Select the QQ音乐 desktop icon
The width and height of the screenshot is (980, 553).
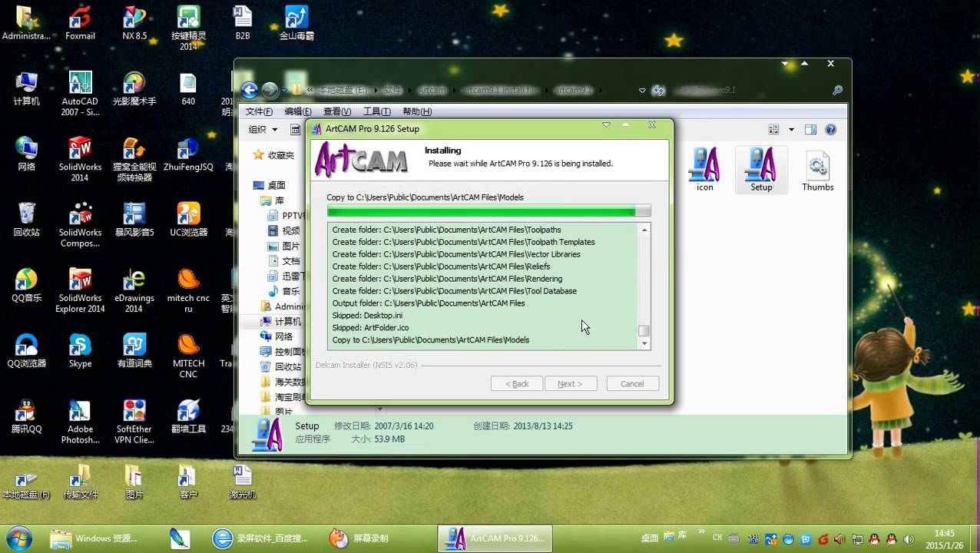(x=26, y=285)
